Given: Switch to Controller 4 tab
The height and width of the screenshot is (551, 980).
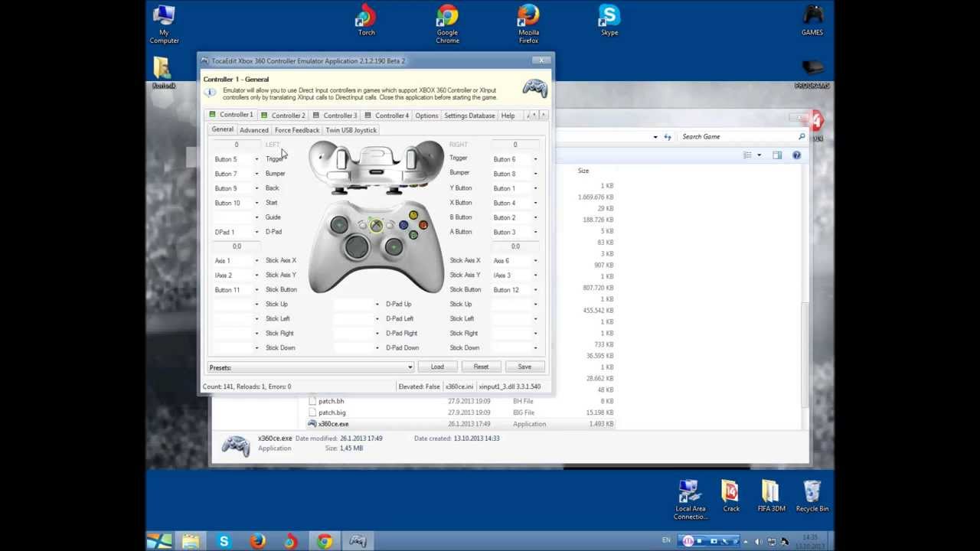Looking at the screenshot, I should [x=387, y=116].
